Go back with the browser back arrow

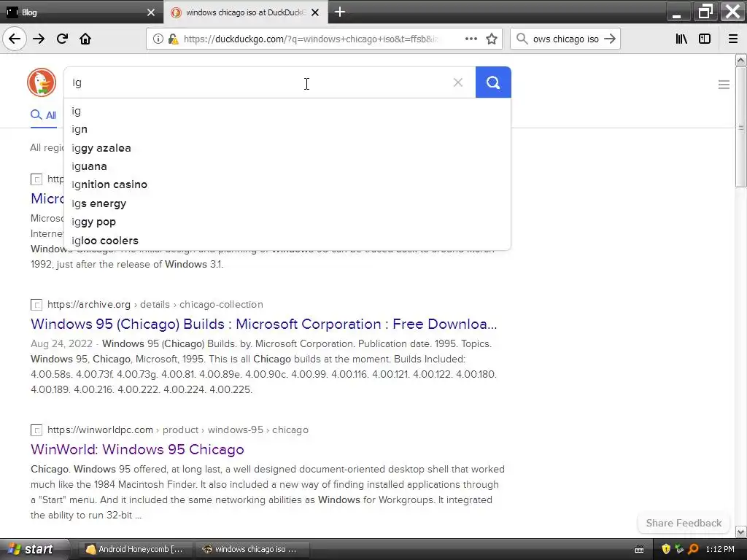click(15, 39)
